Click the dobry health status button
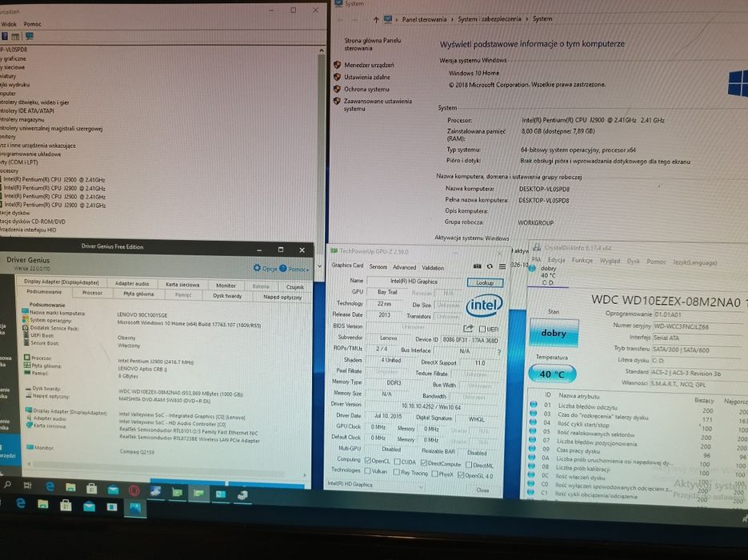 [x=554, y=333]
